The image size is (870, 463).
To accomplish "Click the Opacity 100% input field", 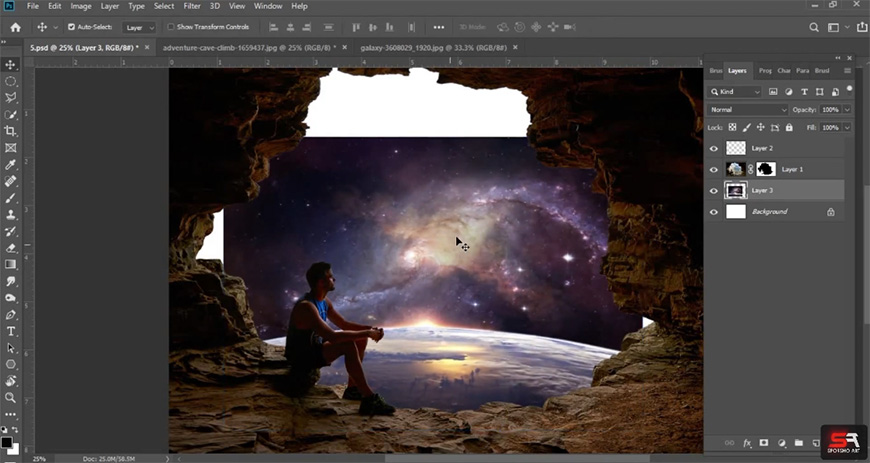I will pos(831,109).
